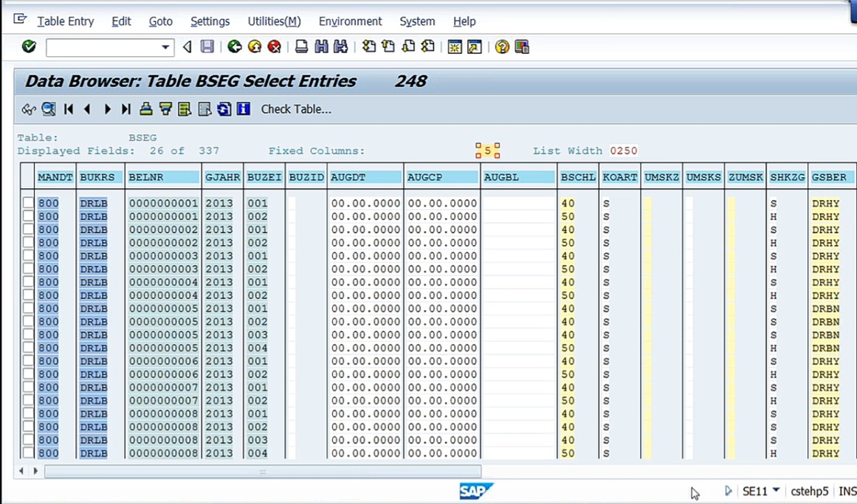Click the Generate Shortcut icon

click(x=475, y=47)
